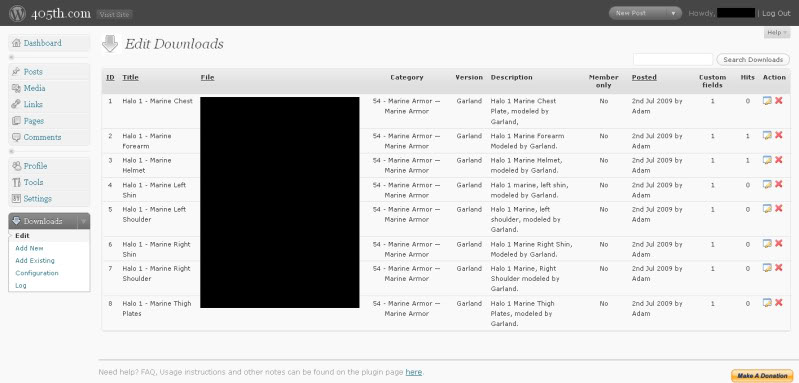This screenshot has width=799, height=383.
Task: Sort table by ID column
Action: coord(110,77)
